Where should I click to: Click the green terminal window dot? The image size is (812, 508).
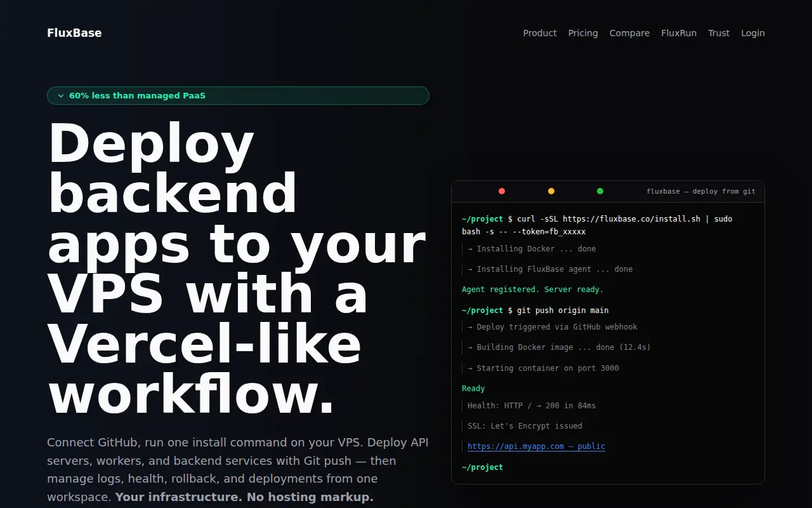[x=600, y=191]
